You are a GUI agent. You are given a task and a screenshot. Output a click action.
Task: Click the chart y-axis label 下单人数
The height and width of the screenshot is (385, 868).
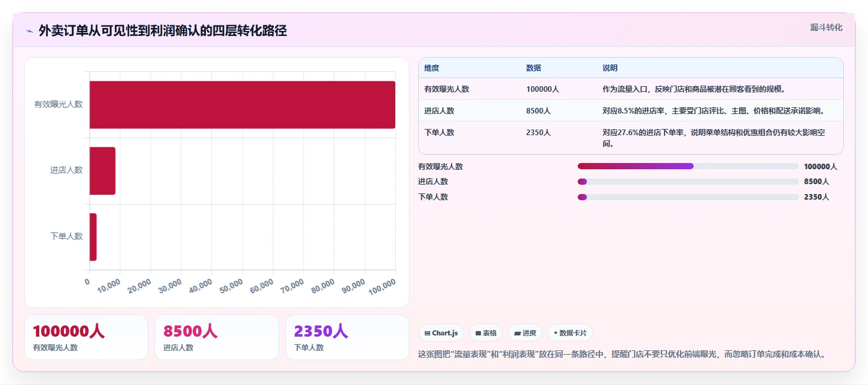[66, 236]
